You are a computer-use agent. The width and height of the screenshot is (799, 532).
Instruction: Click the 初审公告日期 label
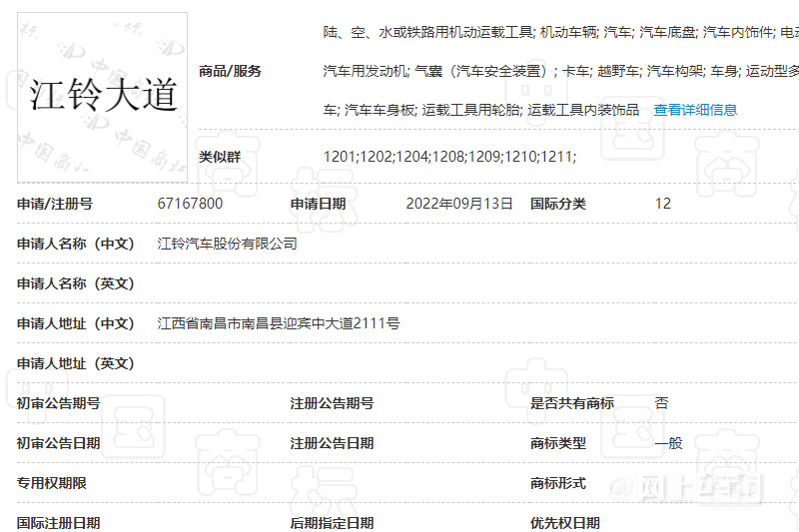pyautogui.click(x=59, y=443)
